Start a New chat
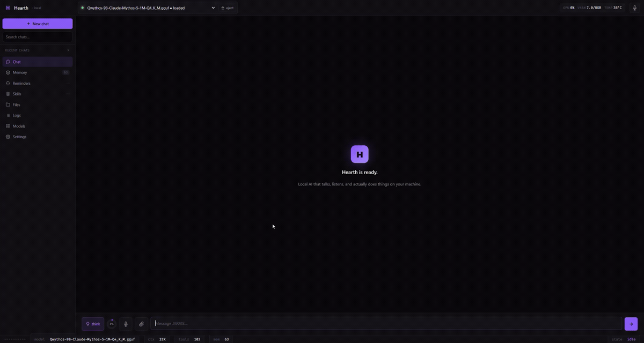Viewport: 644px width, 343px height. 38,24
